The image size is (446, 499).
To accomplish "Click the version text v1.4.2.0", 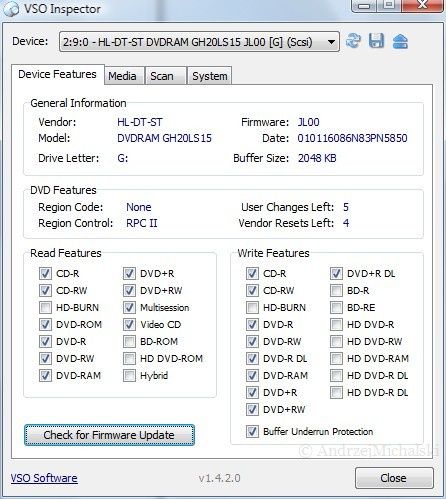I will [219, 478].
